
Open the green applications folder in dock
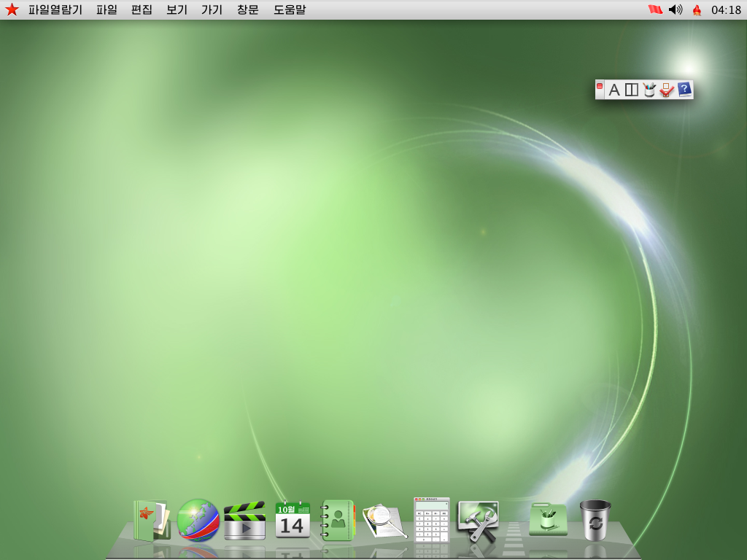click(548, 519)
